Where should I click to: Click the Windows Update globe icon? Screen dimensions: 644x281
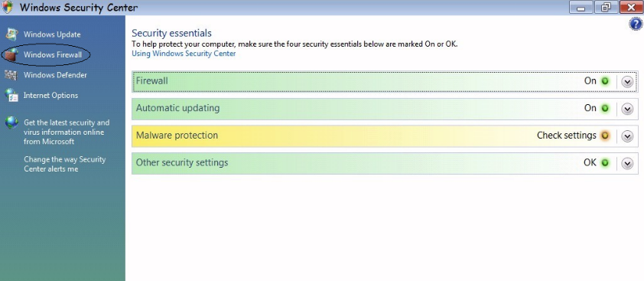pos(11,34)
